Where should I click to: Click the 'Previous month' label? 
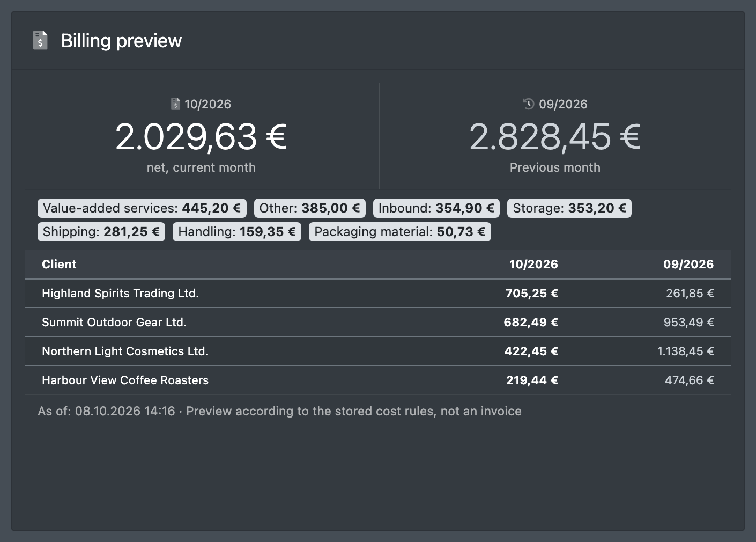pyautogui.click(x=555, y=167)
